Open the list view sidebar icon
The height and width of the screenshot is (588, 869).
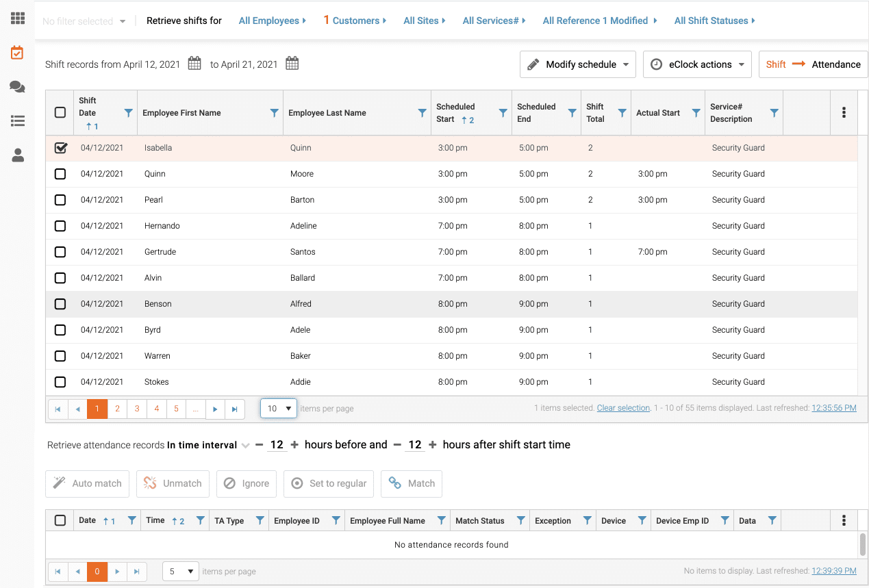(18, 121)
